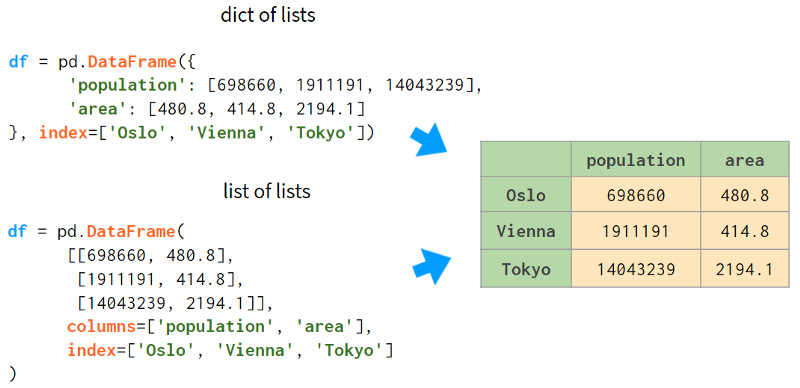The image size is (800, 388).
Task: Click the table cell showing 14043239
Action: pos(636,269)
